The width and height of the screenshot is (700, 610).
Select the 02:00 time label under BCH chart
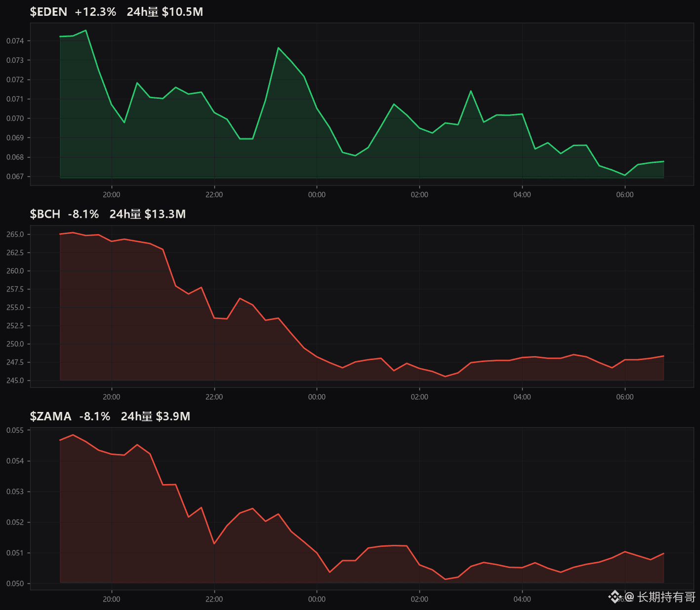pos(420,397)
